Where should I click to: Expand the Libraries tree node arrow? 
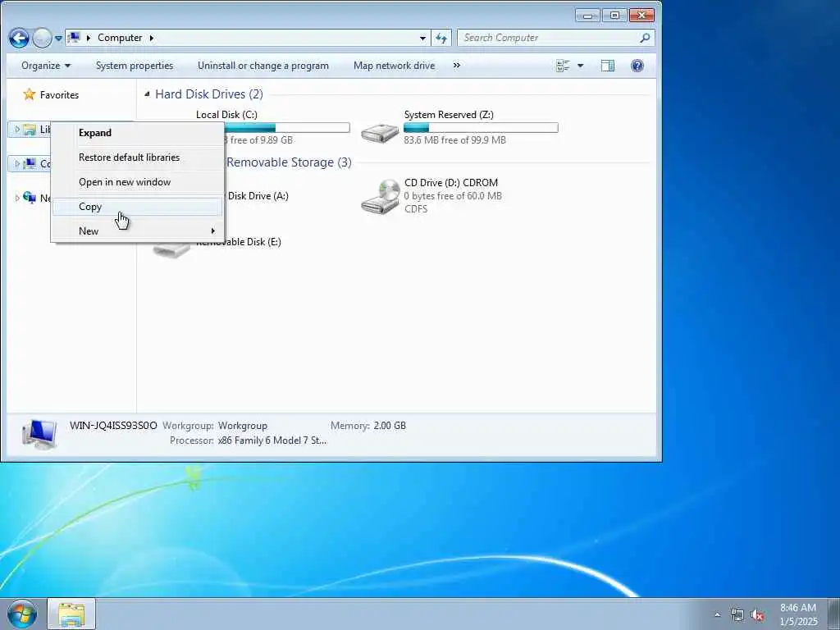pos(17,129)
